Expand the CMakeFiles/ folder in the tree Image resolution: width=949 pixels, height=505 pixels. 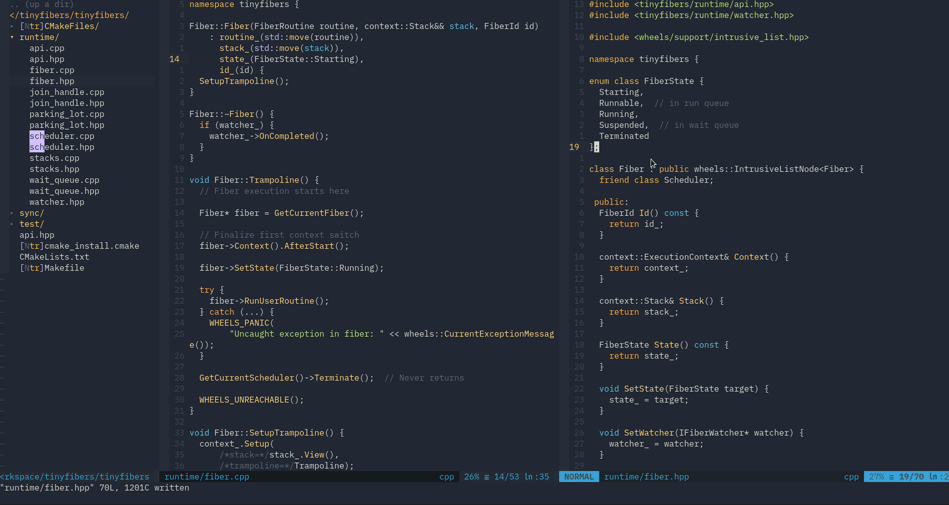click(x=59, y=26)
